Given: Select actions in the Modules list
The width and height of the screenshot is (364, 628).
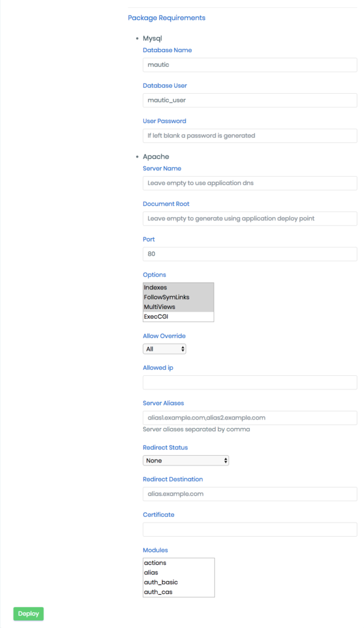Looking at the screenshot, I should [178, 563].
